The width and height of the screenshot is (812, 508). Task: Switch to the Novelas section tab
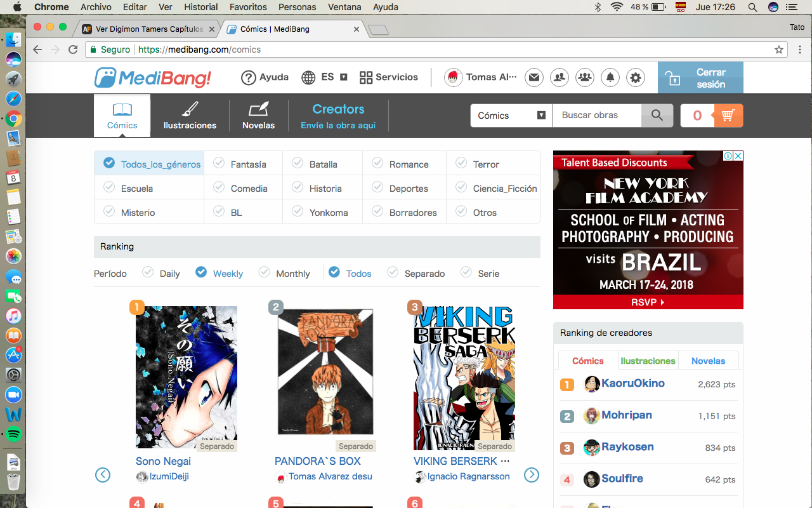pos(259,116)
